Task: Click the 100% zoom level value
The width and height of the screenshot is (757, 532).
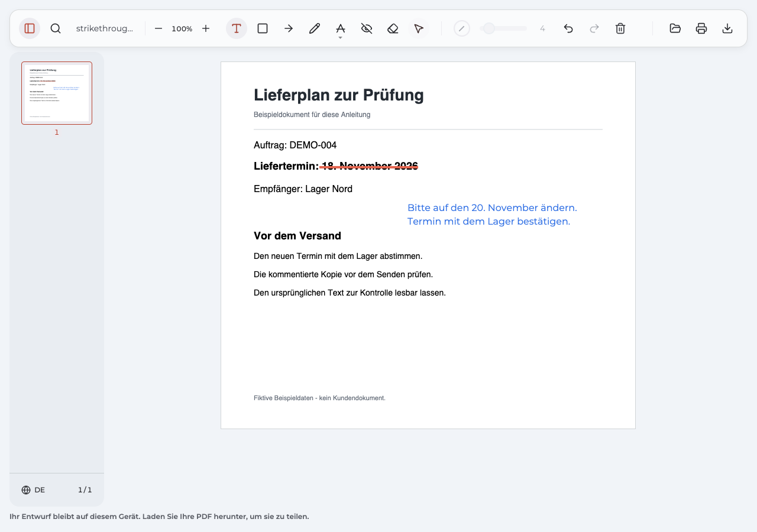Action: (x=182, y=28)
